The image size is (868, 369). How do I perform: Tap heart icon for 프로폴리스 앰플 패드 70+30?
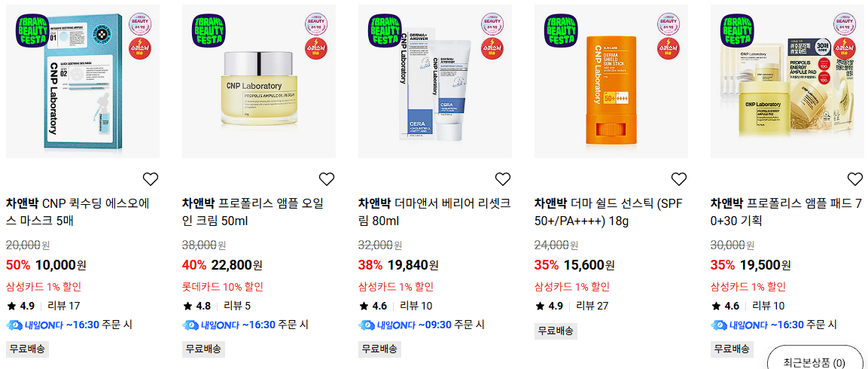(854, 179)
